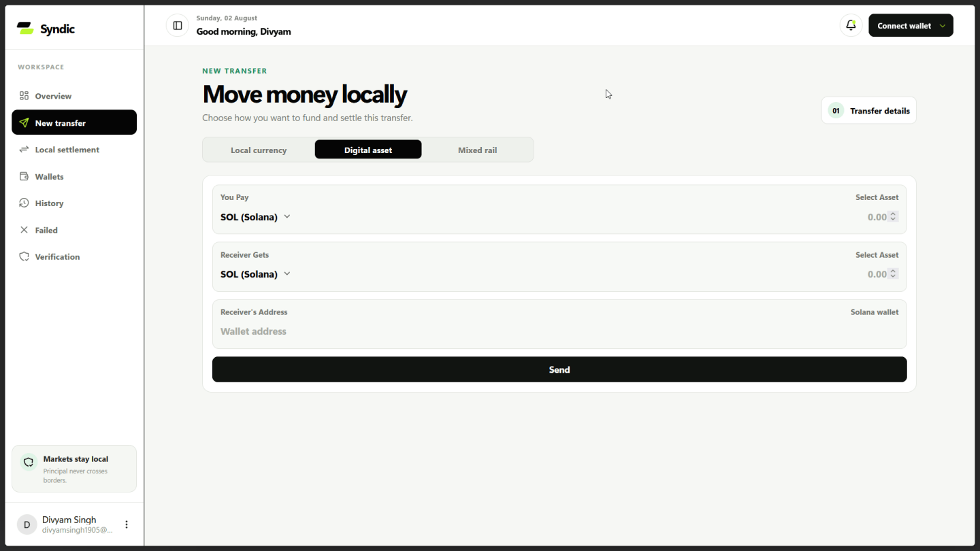Focus the Wallet address input field
The image size is (980, 551).
(559, 331)
